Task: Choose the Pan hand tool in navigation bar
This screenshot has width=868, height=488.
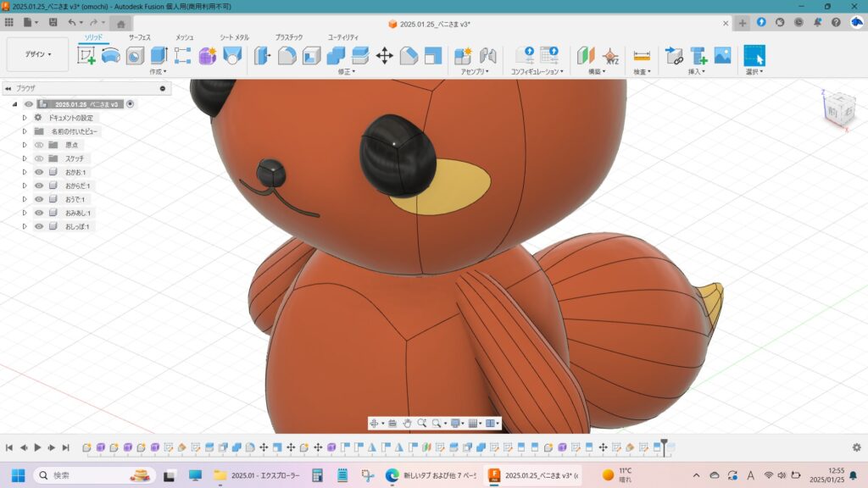Action: click(407, 423)
